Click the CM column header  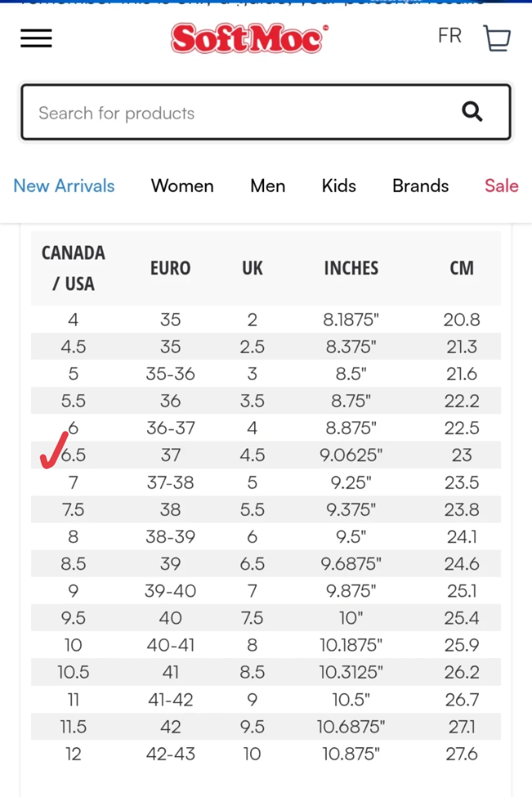[x=462, y=268]
